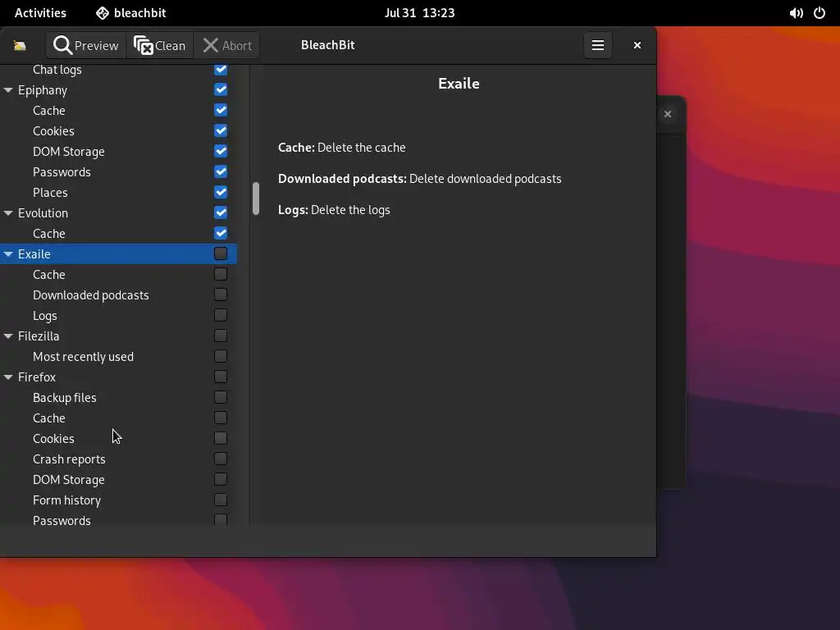The width and height of the screenshot is (840, 630).
Task: Open the hamburger menu
Action: [x=598, y=46]
